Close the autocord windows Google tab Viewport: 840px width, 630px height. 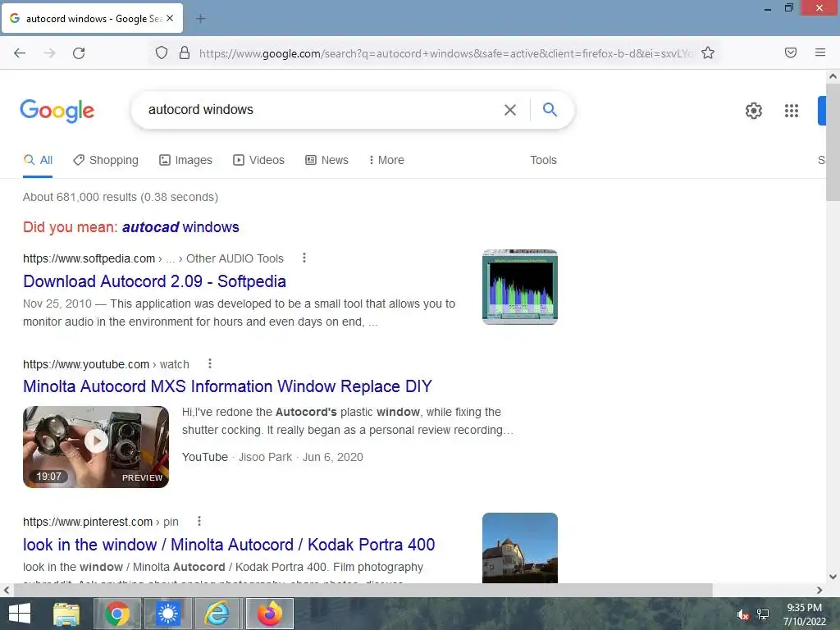pyautogui.click(x=170, y=18)
